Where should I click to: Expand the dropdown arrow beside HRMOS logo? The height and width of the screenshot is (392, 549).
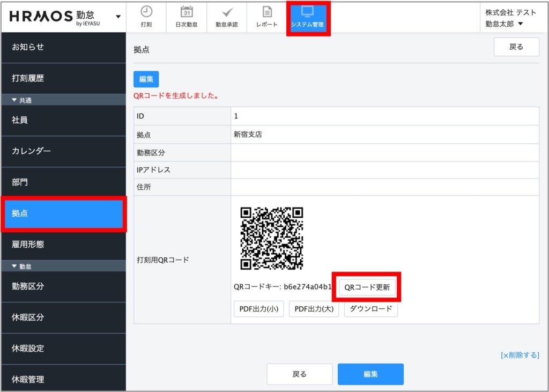(x=118, y=17)
